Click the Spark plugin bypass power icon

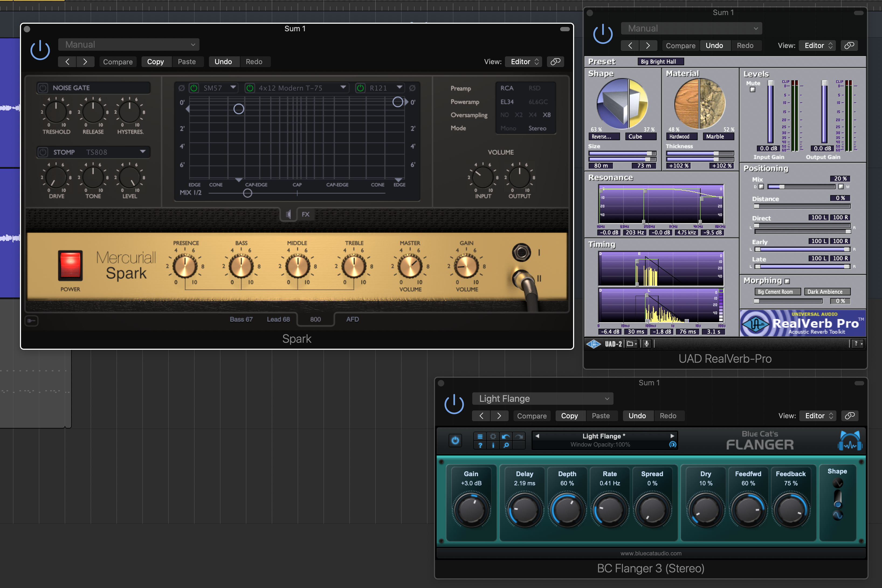click(40, 51)
